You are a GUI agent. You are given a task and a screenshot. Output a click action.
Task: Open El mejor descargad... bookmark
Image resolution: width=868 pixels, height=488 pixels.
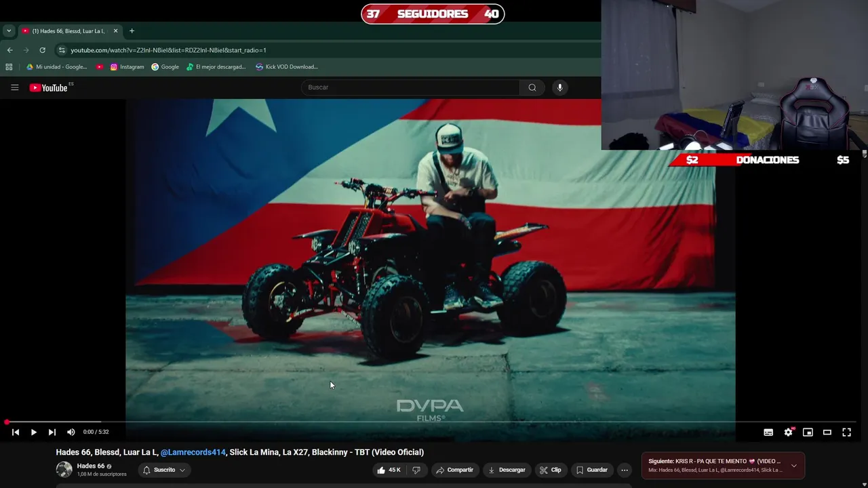[x=216, y=67]
